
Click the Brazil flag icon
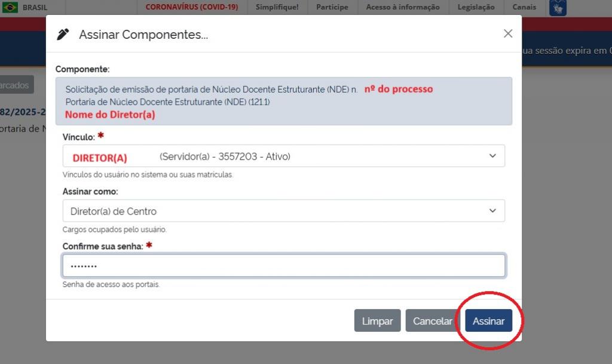pos(10,7)
